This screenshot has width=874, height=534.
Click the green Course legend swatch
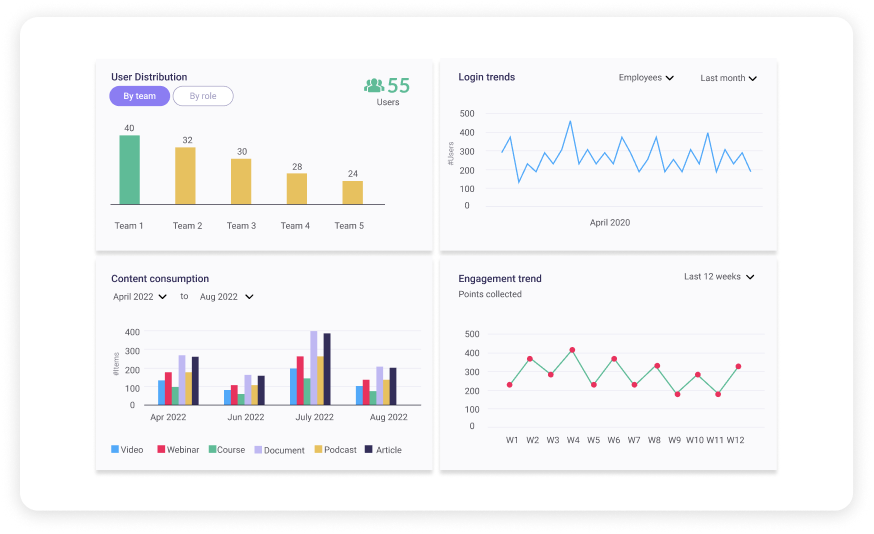[x=212, y=450]
